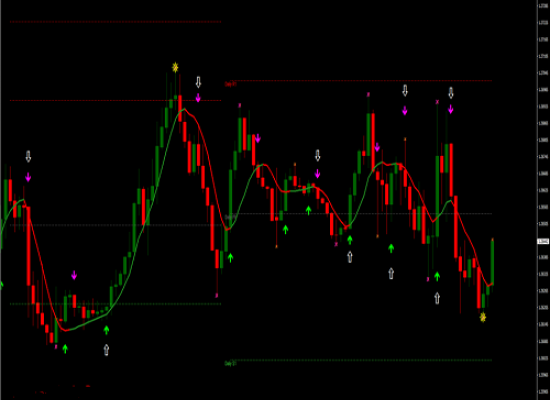Click the yellow star above the highest candle
This screenshot has height=400, width=550.
[175, 67]
